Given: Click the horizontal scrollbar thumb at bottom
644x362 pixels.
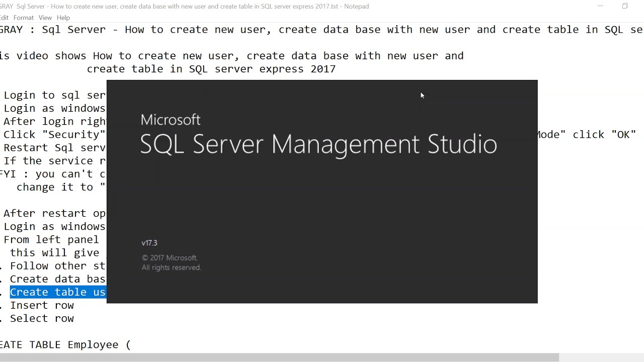Looking at the screenshot, I should click(279, 357).
